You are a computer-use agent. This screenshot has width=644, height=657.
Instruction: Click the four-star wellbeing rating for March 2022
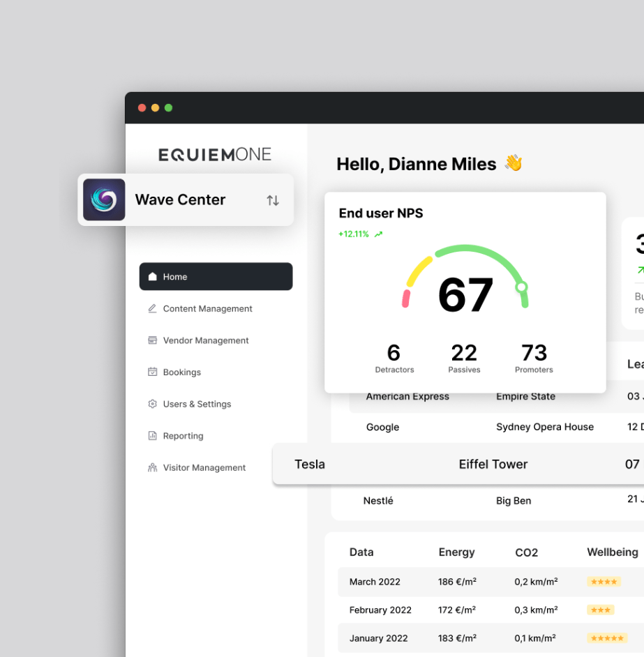pos(603,582)
